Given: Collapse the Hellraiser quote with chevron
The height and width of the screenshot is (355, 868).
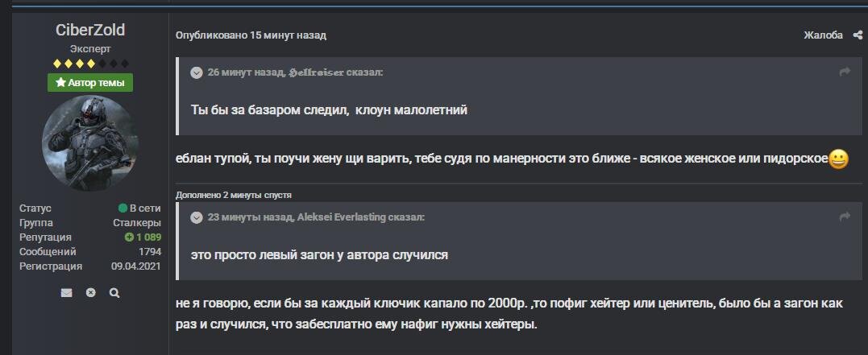Looking at the screenshot, I should click(x=197, y=72).
